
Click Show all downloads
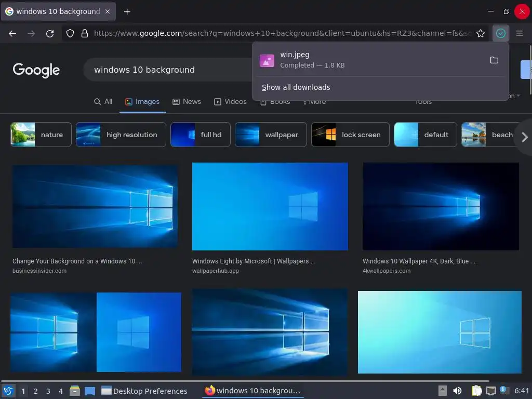pos(296,87)
